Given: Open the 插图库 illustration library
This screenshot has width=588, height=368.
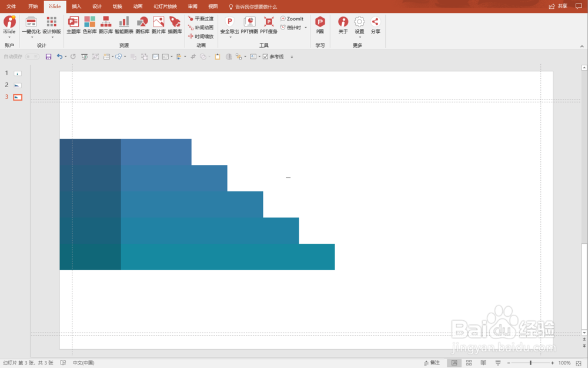Looking at the screenshot, I should (175, 25).
